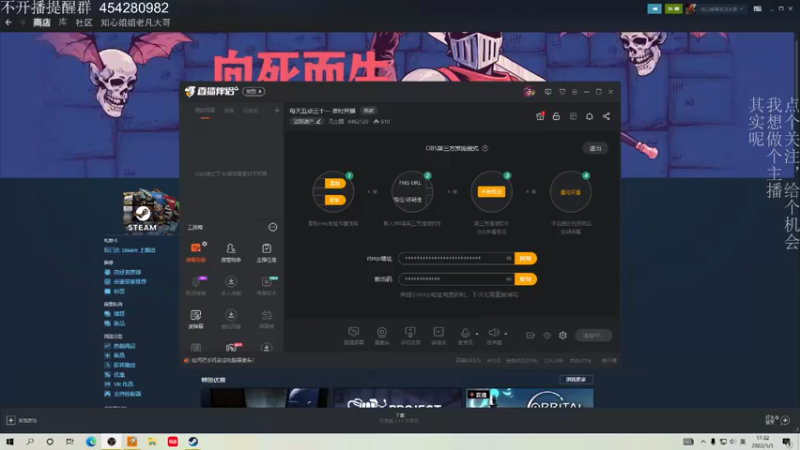This screenshot has height=450, width=800.
Task: Open the 房管助手 room manager helper
Action: 231,253
